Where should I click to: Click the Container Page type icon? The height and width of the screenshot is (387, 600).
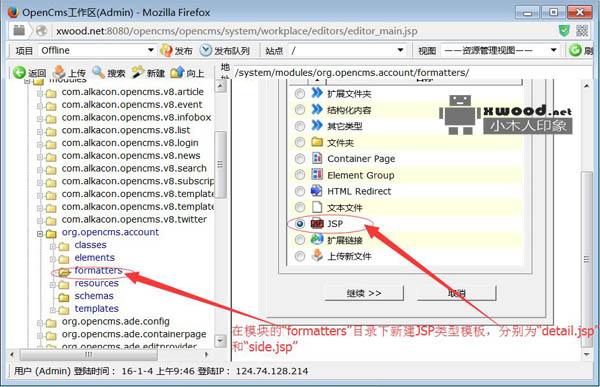click(317, 158)
